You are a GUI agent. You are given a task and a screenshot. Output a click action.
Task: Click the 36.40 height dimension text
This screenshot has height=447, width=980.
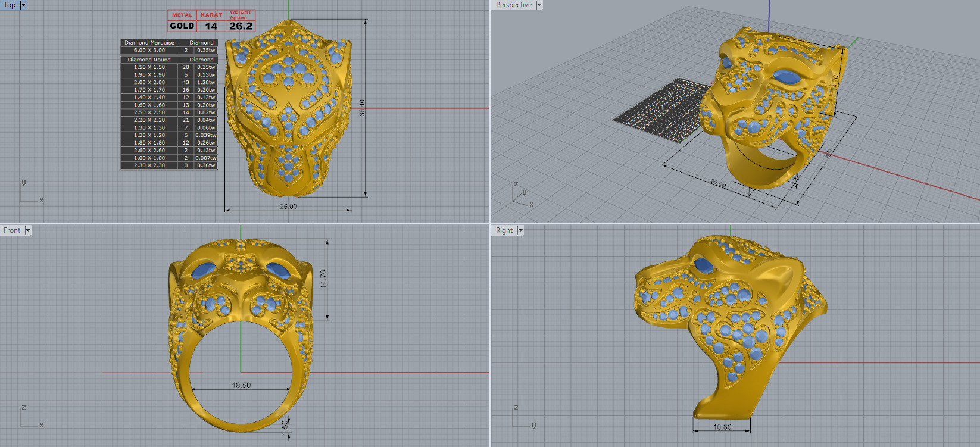point(362,108)
